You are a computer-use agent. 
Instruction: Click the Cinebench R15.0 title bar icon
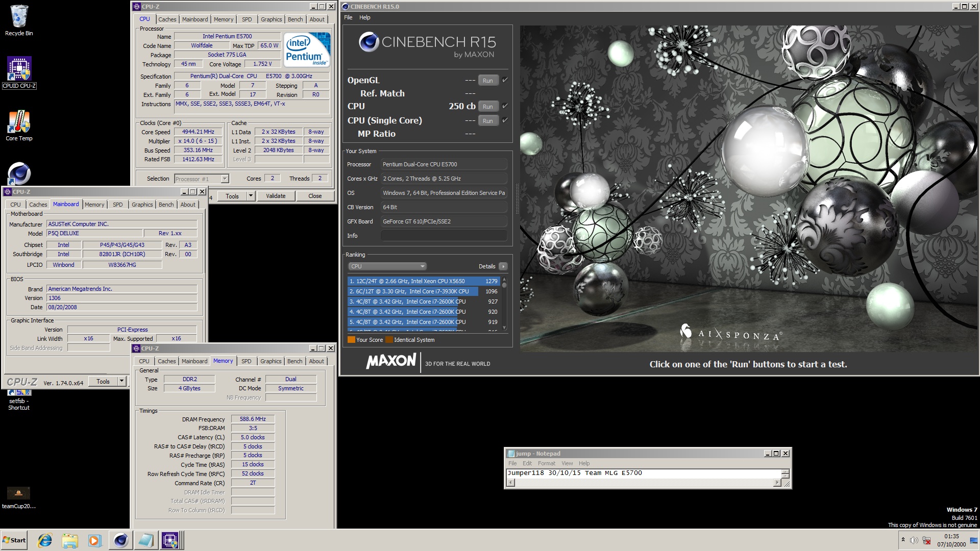pyautogui.click(x=346, y=7)
